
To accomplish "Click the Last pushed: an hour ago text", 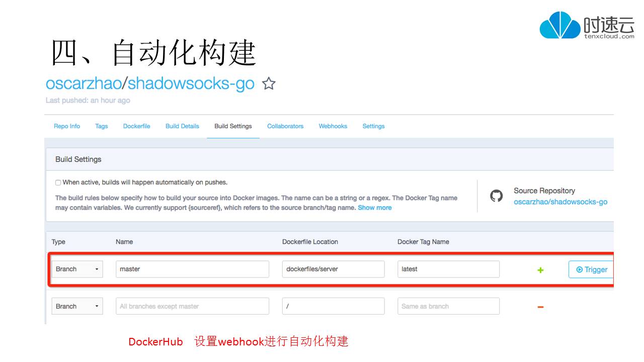I will coord(88,101).
